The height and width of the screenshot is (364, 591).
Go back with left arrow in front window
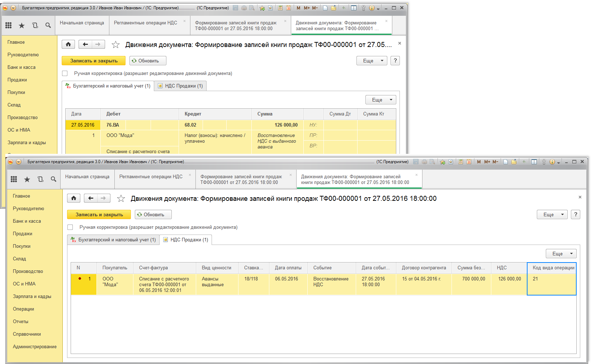pyautogui.click(x=91, y=198)
